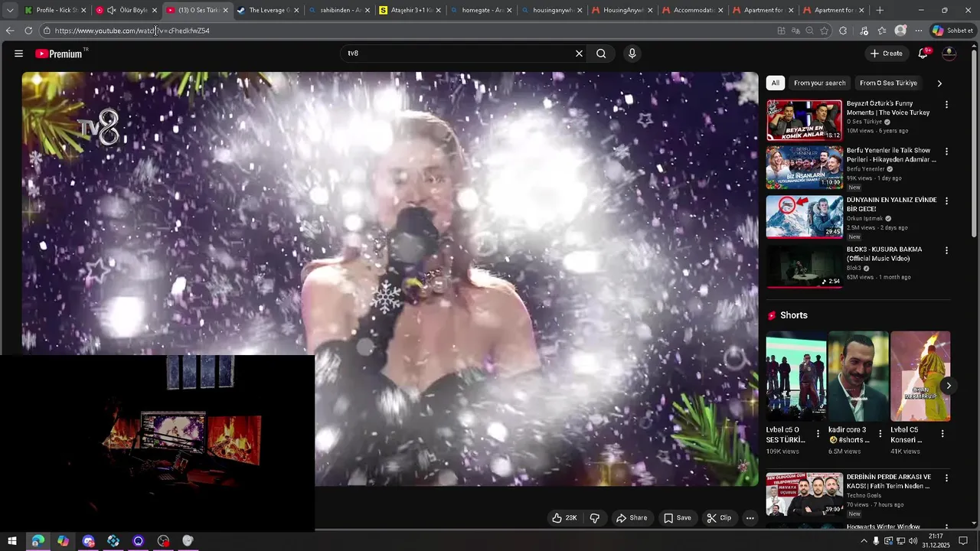Open DÜNYANIN EN YALNIZ EVİNDE video thumbnail

(805, 217)
